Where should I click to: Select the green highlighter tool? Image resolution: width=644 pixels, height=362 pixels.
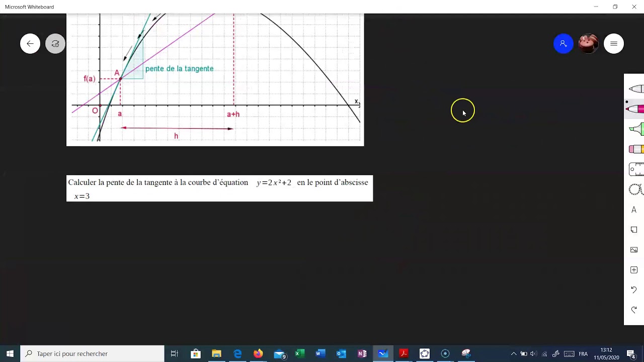point(636,129)
